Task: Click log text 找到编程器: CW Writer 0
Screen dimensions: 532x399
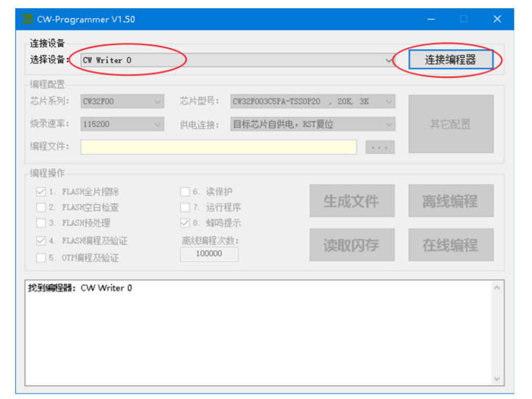Action: [80, 288]
